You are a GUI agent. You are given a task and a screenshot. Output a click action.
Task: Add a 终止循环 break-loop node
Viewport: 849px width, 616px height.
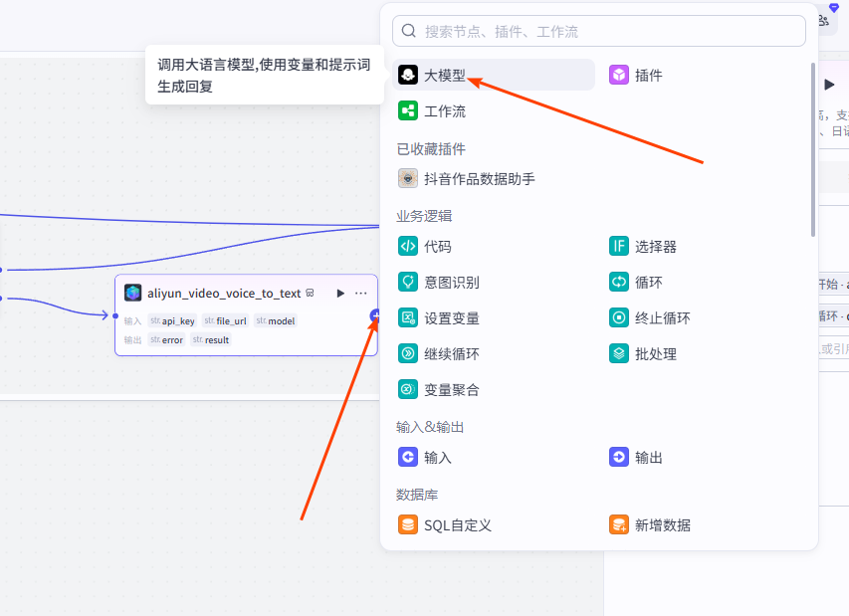coord(650,317)
